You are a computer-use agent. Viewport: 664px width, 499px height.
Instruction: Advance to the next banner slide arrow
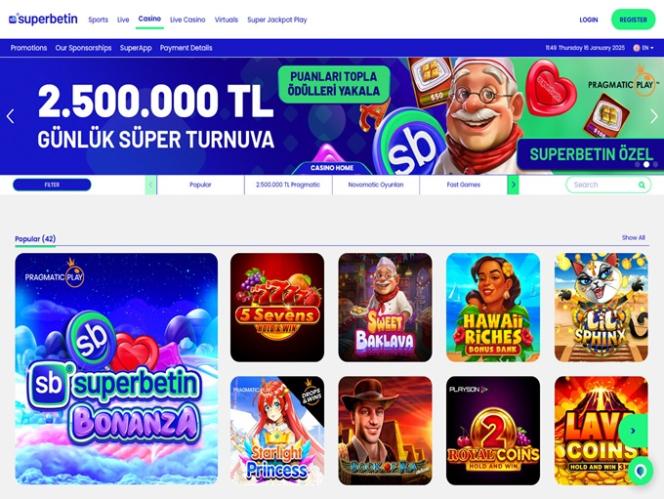coord(654,116)
